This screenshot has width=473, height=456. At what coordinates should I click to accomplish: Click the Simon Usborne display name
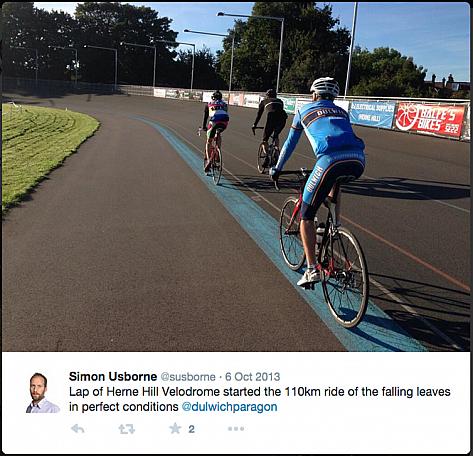click(x=113, y=376)
